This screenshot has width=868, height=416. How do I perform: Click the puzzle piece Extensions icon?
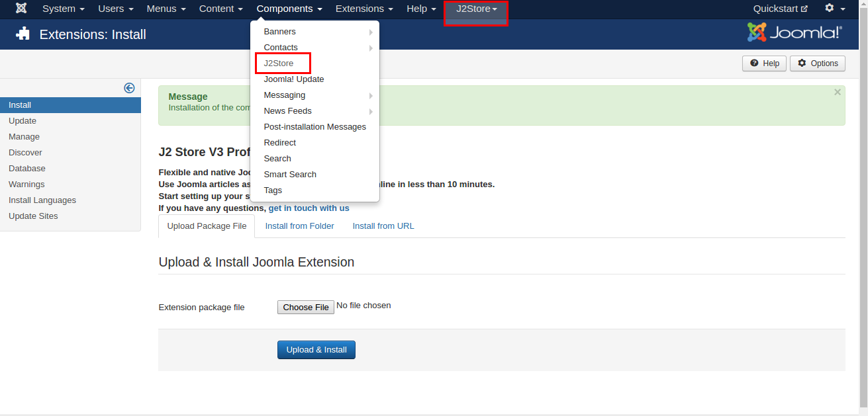tap(23, 34)
